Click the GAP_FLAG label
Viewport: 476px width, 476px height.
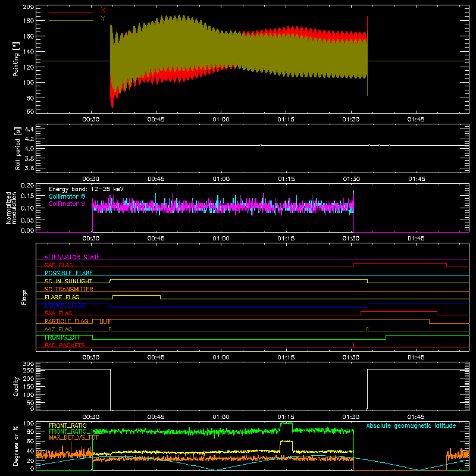pyautogui.click(x=58, y=265)
